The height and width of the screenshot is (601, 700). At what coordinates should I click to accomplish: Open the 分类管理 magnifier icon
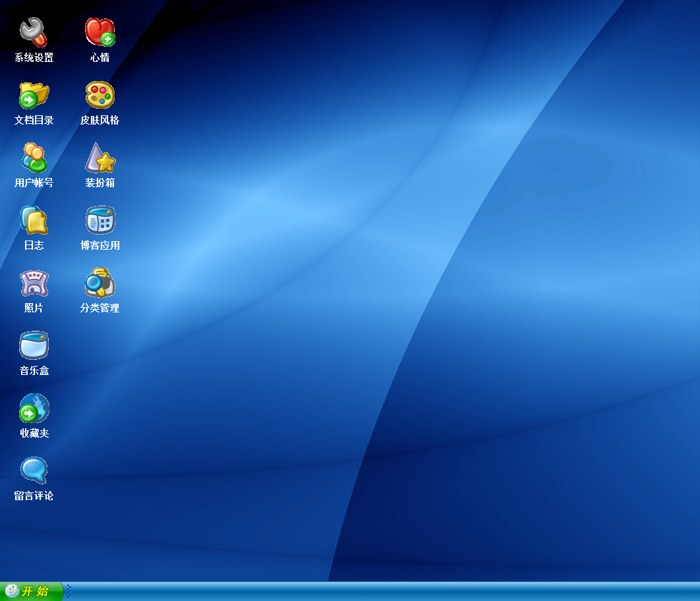(100, 283)
